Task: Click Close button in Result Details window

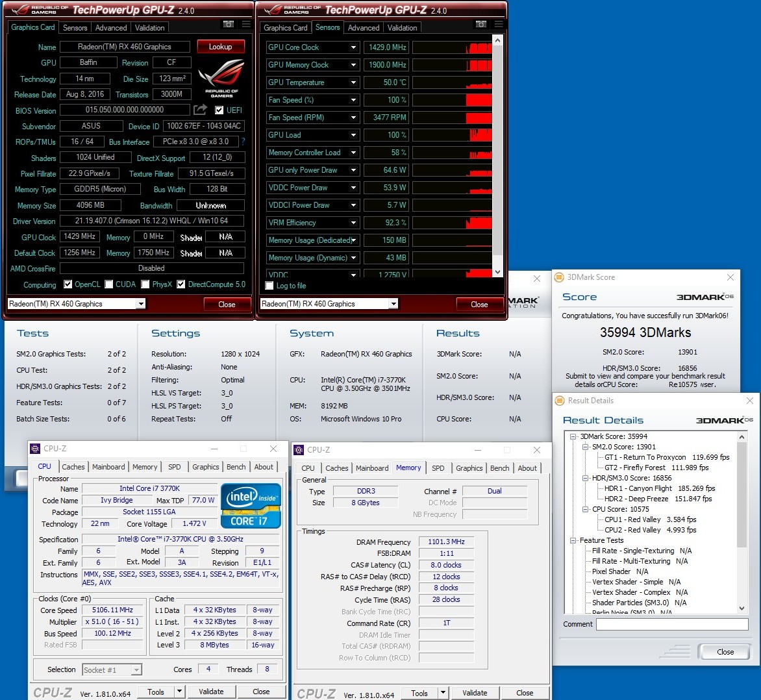Action: pos(725,652)
